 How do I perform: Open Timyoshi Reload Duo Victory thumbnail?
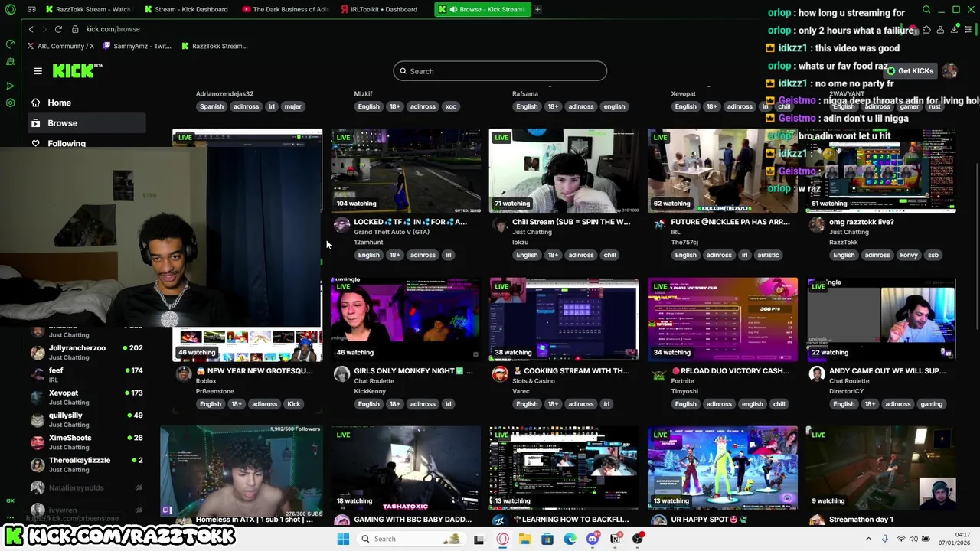point(723,319)
